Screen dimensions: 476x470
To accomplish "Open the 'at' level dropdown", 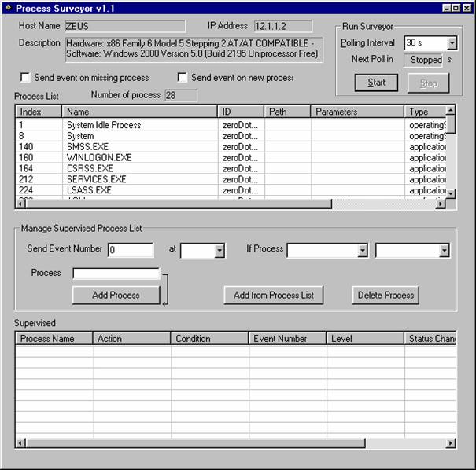I will tap(220, 251).
